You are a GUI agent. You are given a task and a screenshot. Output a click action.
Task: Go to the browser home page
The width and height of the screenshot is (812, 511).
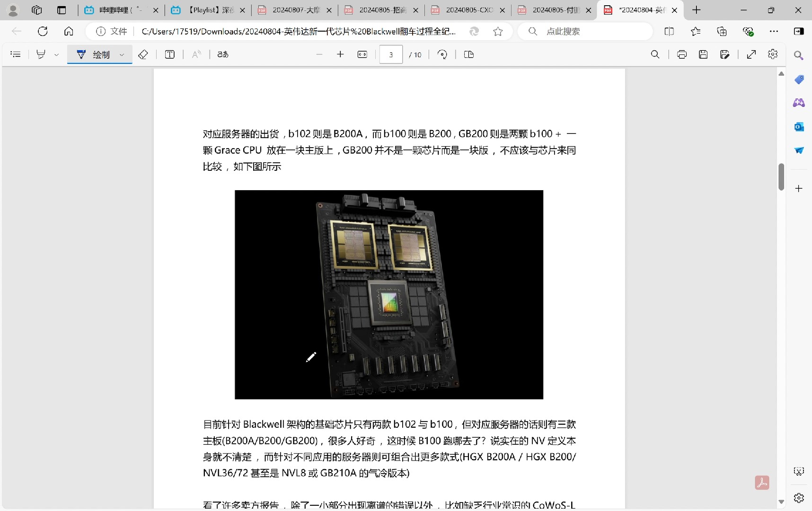pyautogui.click(x=69, y=31)
